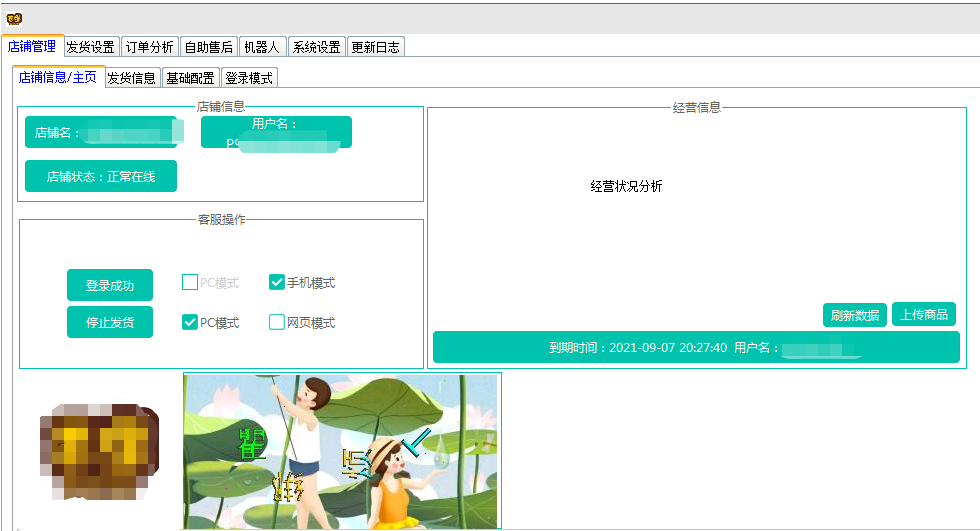
Task: Click the pixelated logo image at bottom left
Action: pyautogui.click(x=97, y=451)
